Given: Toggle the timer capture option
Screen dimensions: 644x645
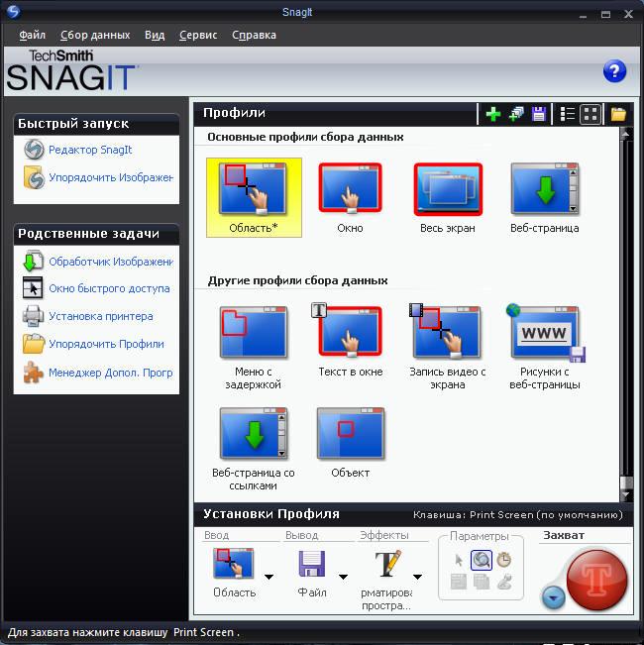Looking at the screenshot, I should click(x=503, y=560).
